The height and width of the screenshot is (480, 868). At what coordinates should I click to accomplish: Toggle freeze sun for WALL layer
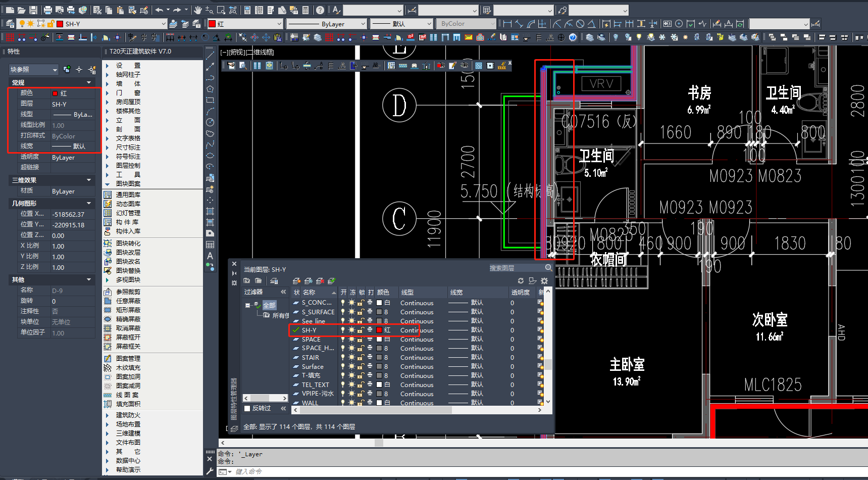pyautogui.click(x=352, y=403)
